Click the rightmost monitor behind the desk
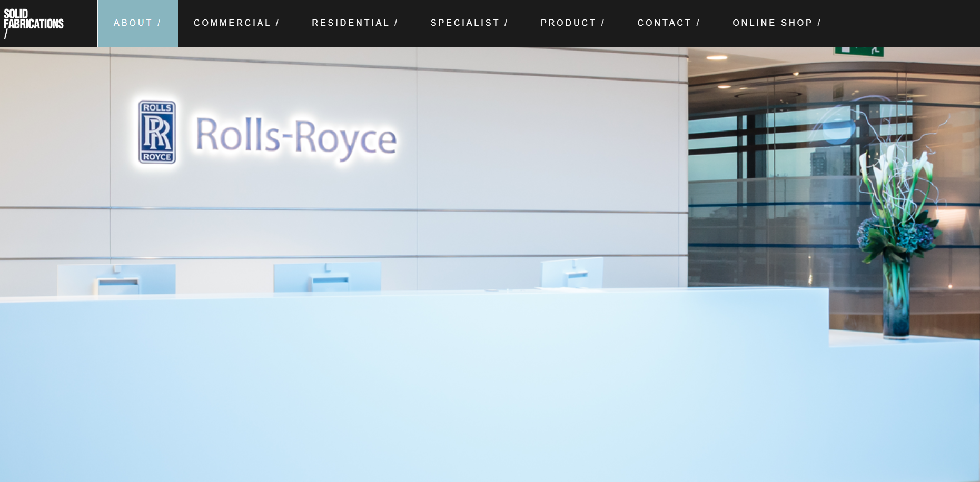 click(572, 272)
